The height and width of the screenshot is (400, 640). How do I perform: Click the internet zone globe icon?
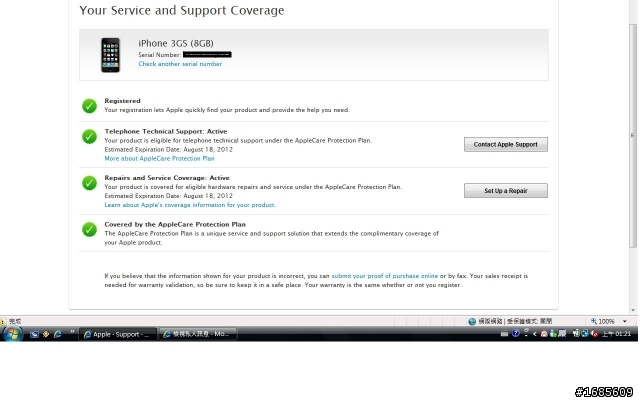click(472, 321)
